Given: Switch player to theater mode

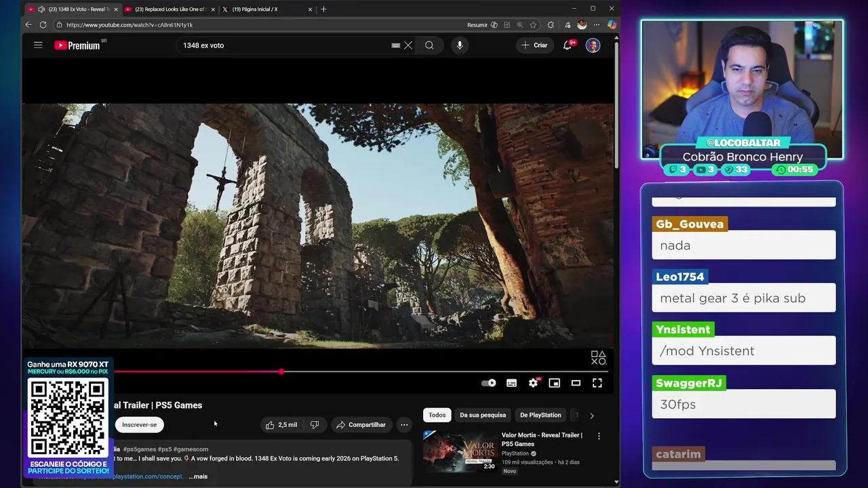Looking at the screenshot, I should coord(576,383).
